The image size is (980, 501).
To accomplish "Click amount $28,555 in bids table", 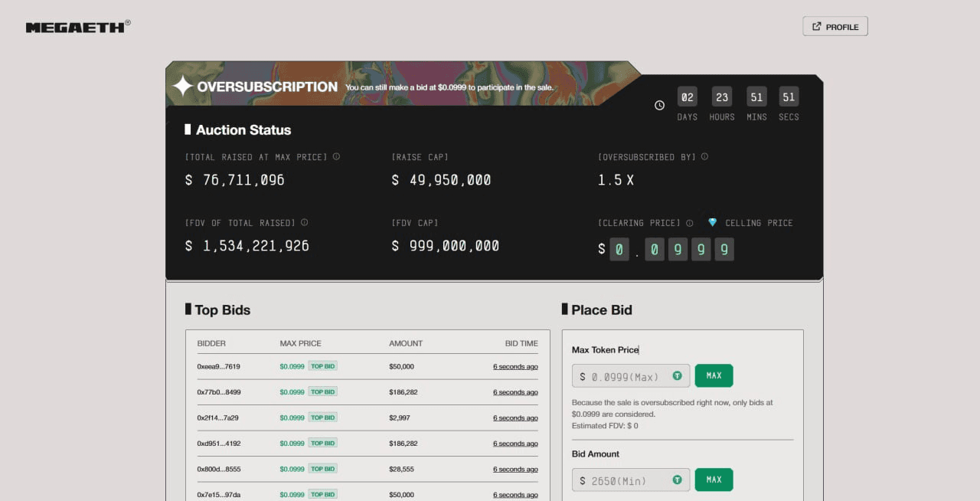I will [x=401, y=469].
